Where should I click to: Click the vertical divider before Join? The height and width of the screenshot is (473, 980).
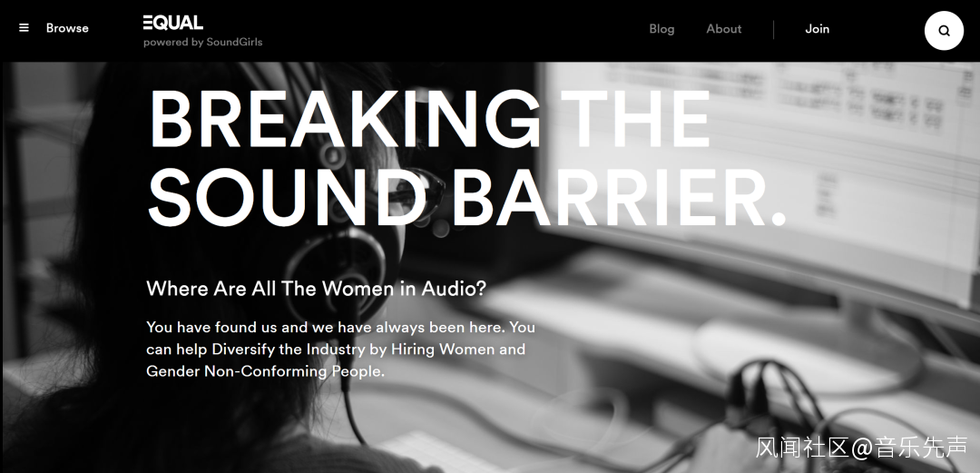pos(774,29)
